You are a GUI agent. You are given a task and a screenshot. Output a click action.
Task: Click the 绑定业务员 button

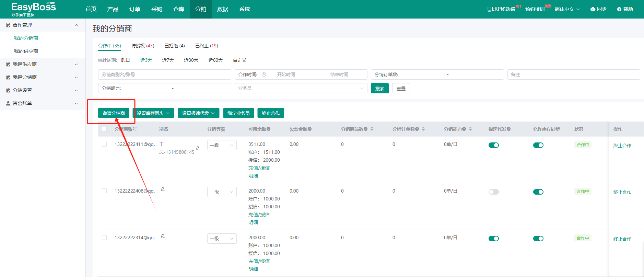(x=238, y=113)
